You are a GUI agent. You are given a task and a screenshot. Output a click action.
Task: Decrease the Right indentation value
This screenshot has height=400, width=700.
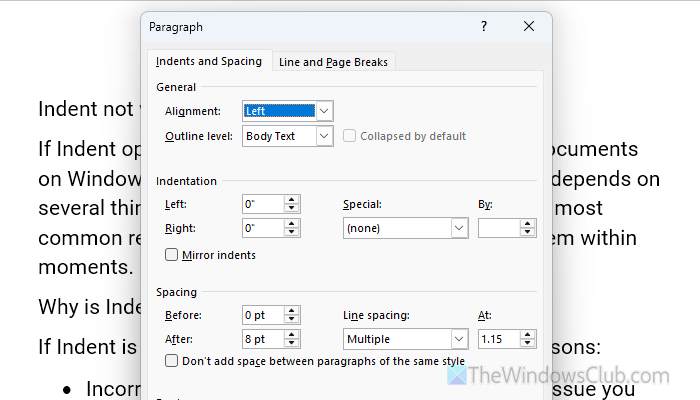pyautogui.click(x=292, y=232)
